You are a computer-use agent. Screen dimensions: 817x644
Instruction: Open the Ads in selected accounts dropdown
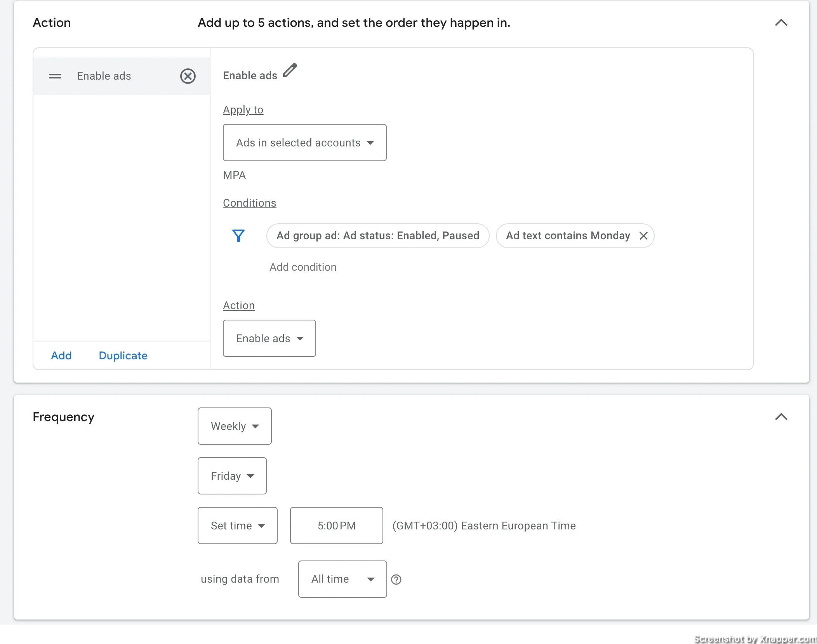point(305,143)
